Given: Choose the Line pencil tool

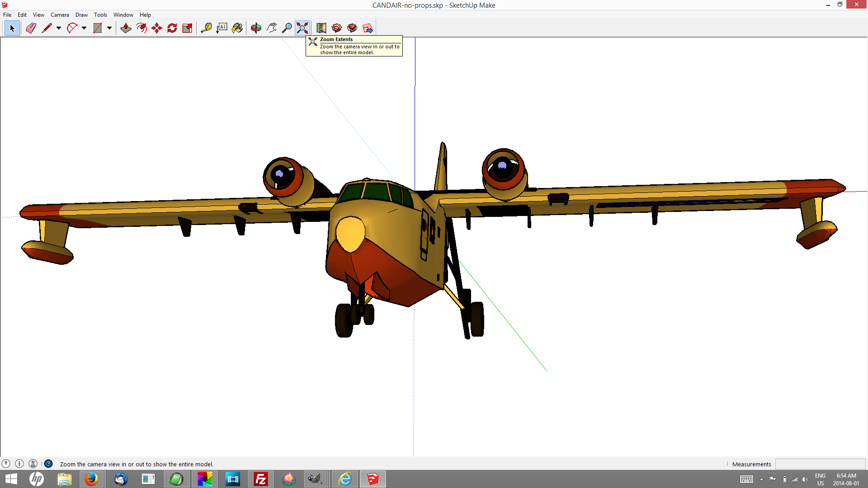Looking at the screenshot, I should [47, 28].
